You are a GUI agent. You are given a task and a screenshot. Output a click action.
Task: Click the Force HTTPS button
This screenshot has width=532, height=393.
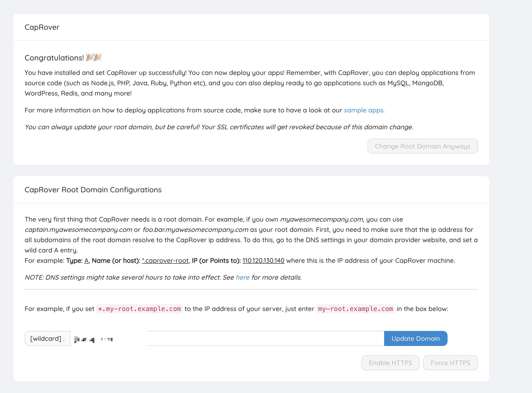click(x=450, y=363)
